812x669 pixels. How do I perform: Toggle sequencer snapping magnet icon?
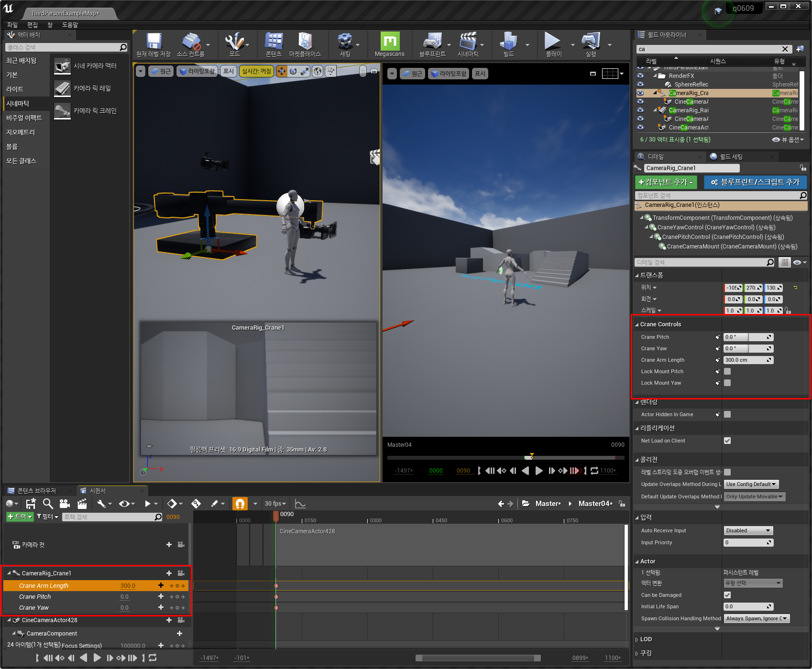point(240,504)
